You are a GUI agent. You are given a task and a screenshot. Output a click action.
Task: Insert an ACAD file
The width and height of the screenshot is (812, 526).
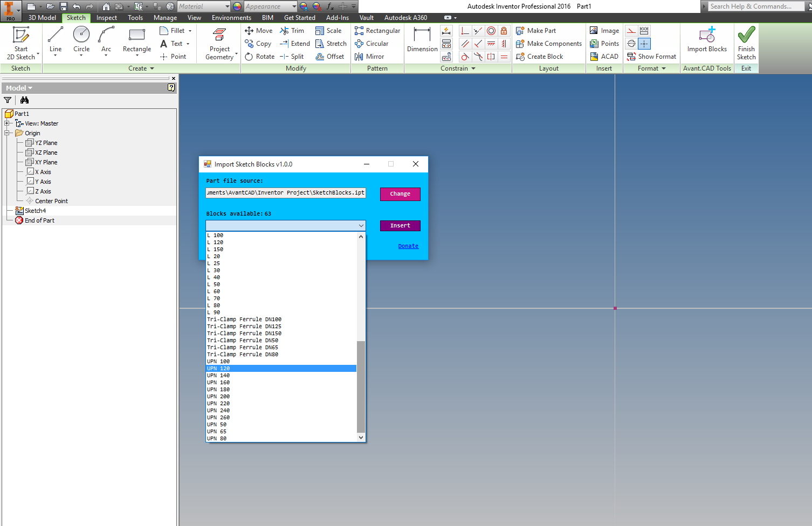click(604, 57)
